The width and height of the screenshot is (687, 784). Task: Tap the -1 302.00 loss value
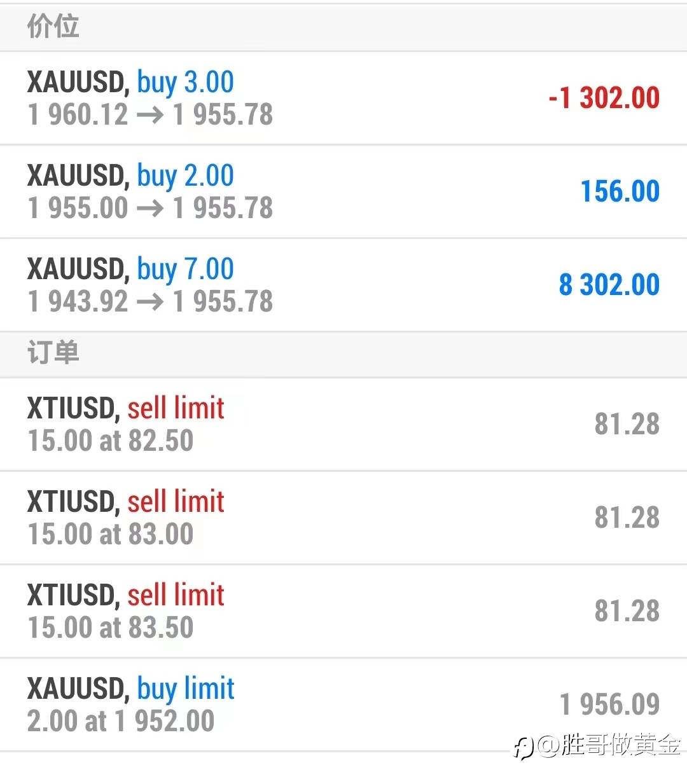(x=604, y=98)
